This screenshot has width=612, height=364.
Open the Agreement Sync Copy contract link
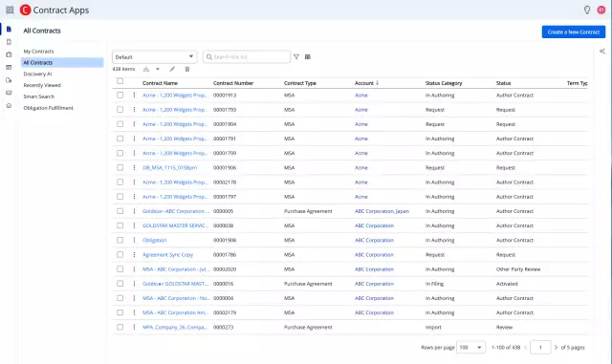click(168, 255)
